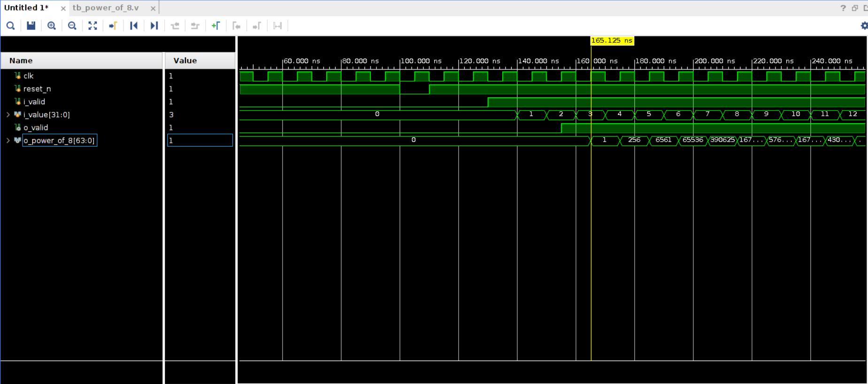Select the i_valid signal
Viewport: 868px width, 384px height.
pos(34,102)
